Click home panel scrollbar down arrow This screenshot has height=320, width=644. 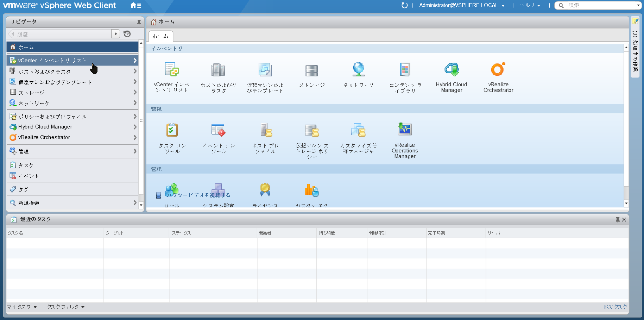(626, 203)
